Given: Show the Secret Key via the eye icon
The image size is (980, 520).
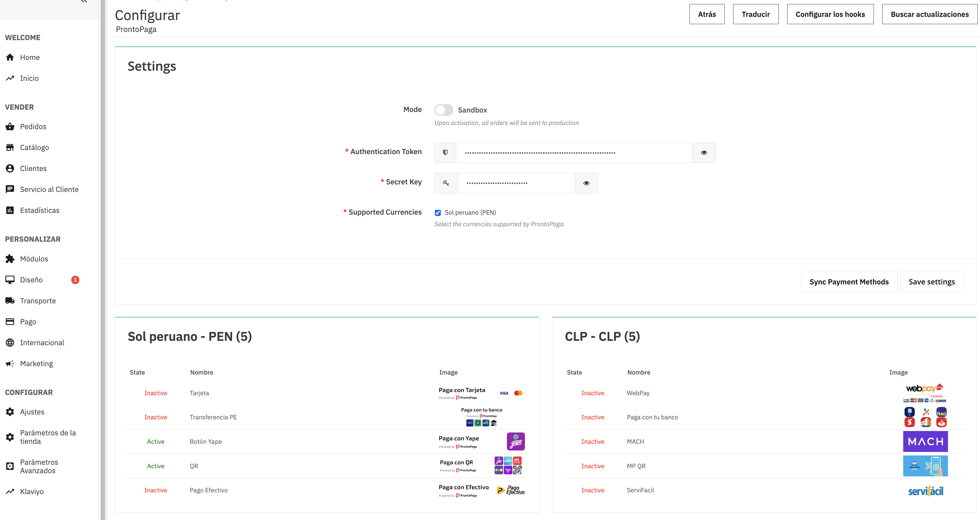Looking at the screenshot, I should [586, 183].
